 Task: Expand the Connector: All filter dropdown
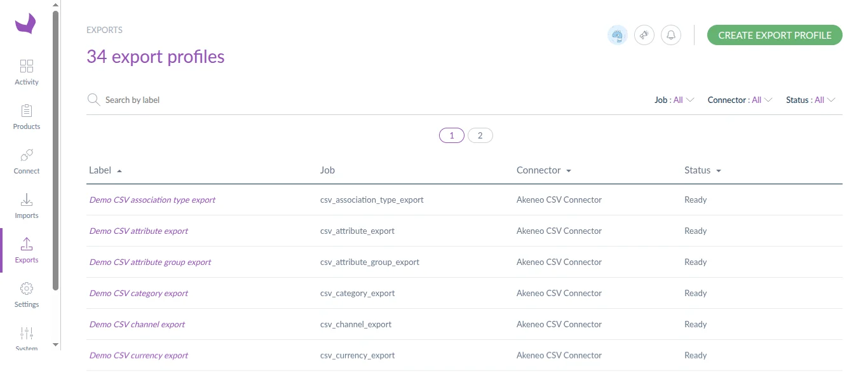pyautogui.click(x=739, y=100)
